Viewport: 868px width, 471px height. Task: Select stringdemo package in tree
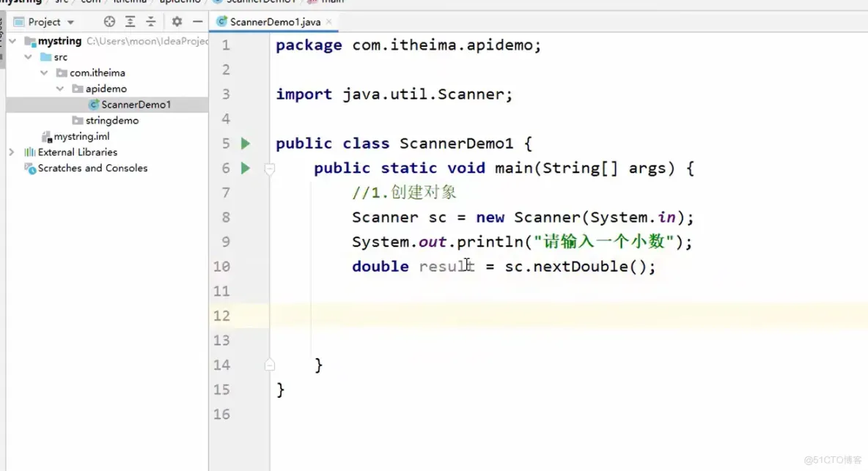coord(112,121)
